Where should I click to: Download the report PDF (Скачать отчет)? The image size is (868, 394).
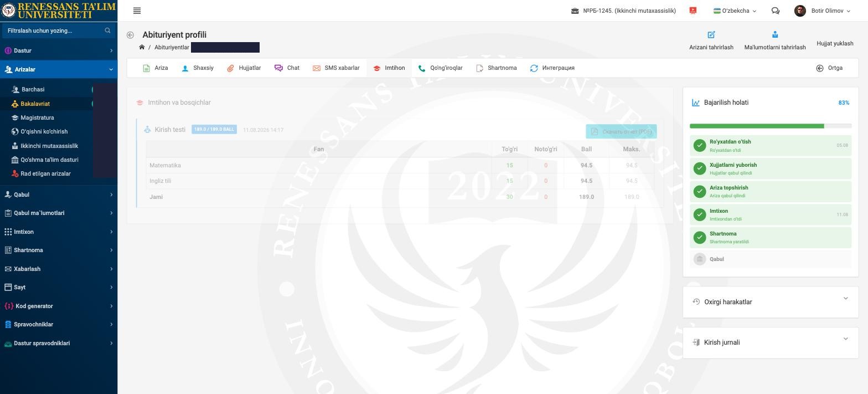pyautogui.click(x=621, y=131)
